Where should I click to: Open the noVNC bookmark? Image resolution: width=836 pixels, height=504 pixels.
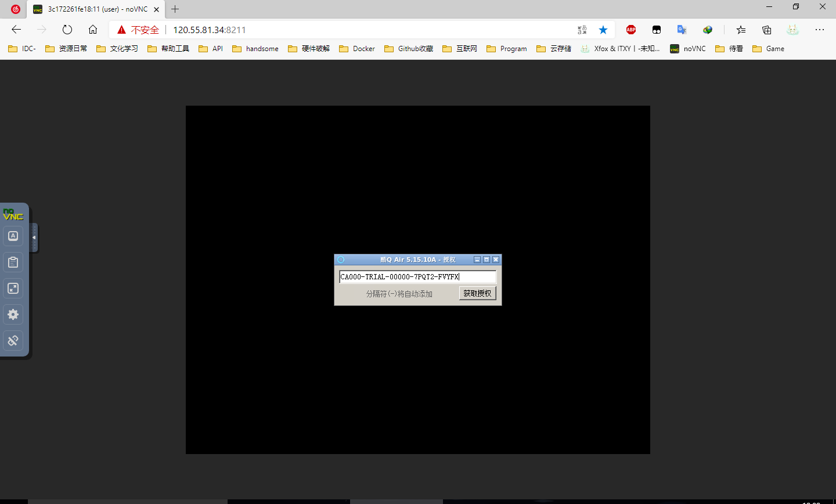pos(688,49)
